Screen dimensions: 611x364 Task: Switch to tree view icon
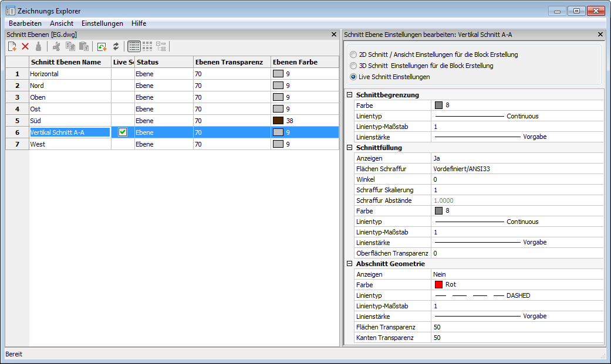[161, 47]
